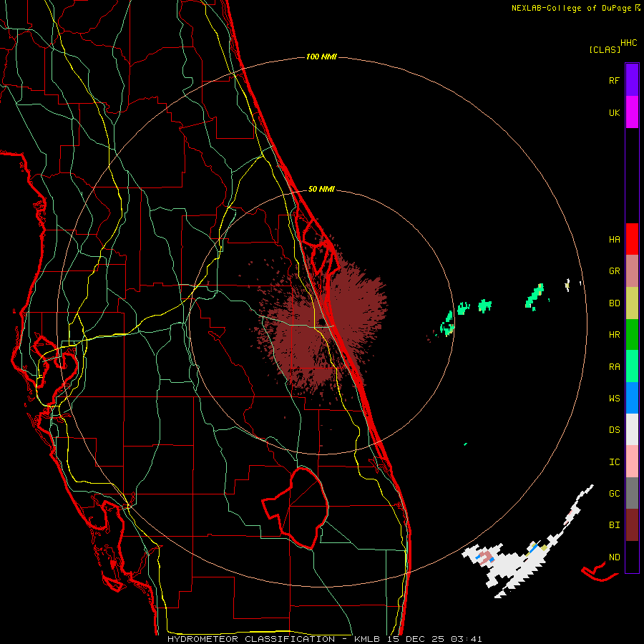The image size is (644, 644).
Task: Click the red HA color swatch
Action: tap(632, 239)
